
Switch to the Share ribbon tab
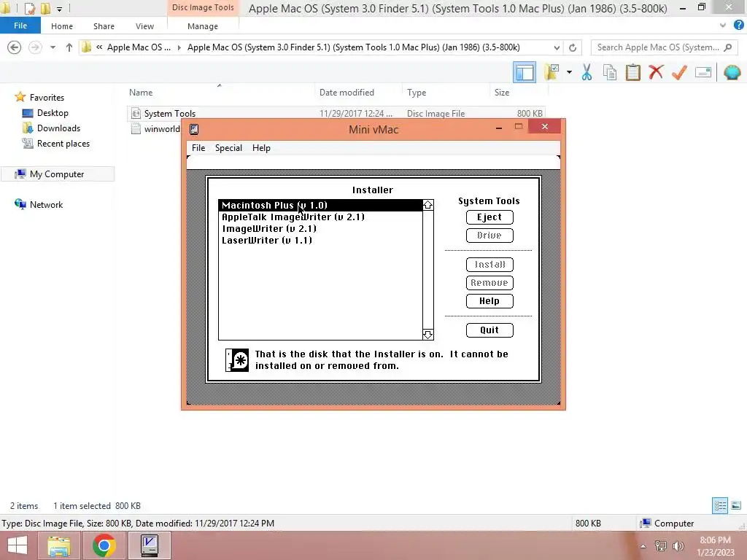tap(104, 26)
